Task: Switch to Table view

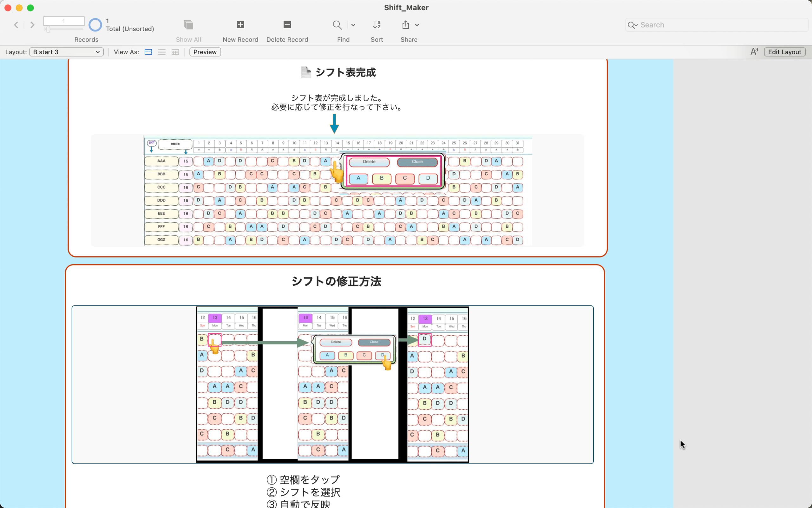Action: (175, 52)
